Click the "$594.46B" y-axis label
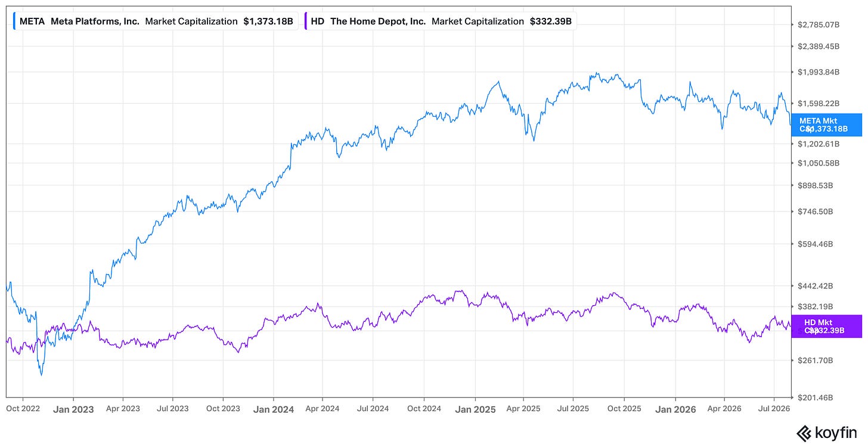This screenshot has height=448, width=868. pyautogui.click(x=815, y=244)
